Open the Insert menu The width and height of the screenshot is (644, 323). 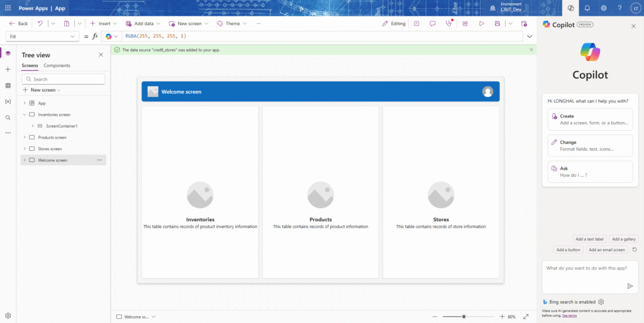coord(104,23)
